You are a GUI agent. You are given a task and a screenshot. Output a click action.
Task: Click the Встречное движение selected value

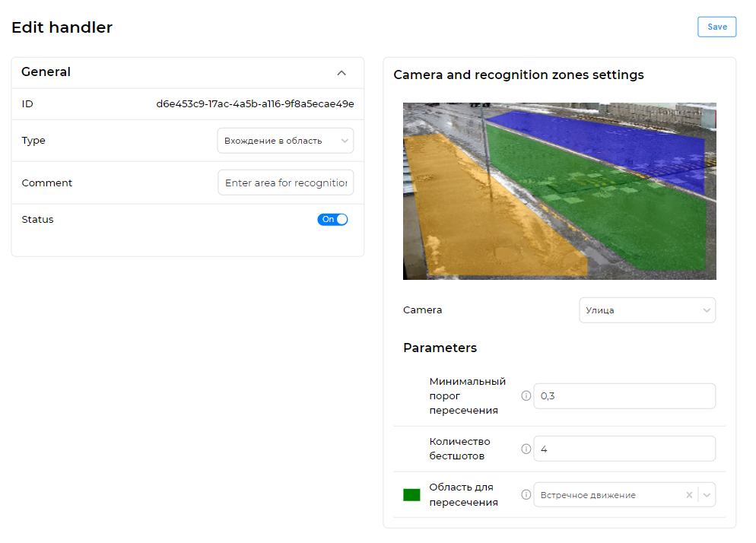pyautogui.click(x=588, y=495)
